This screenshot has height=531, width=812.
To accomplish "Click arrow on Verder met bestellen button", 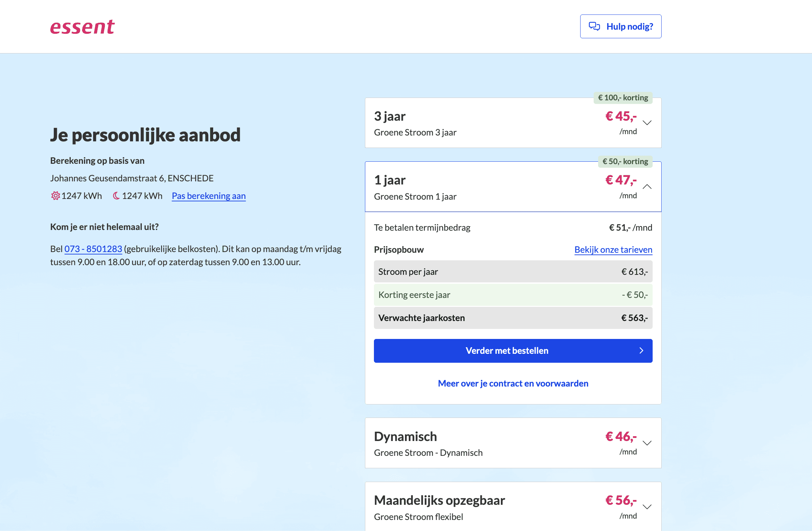I will (x=641, y=351).
